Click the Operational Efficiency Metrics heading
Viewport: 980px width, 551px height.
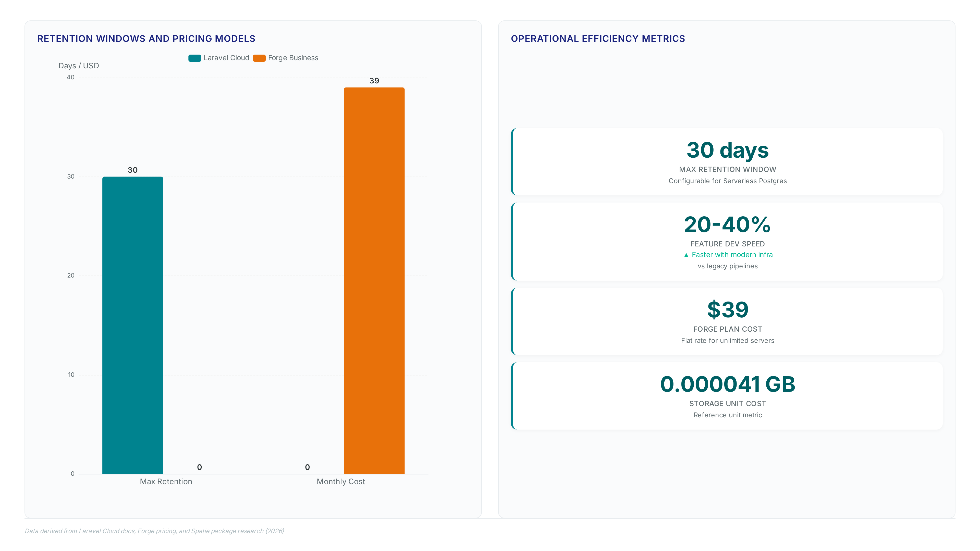598,39
